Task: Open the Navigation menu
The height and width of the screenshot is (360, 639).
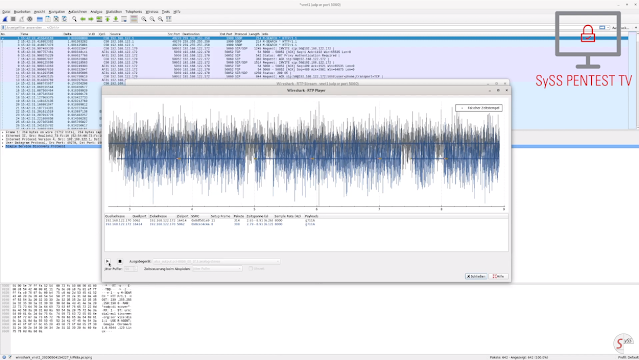Action: pyautogui.click(x=57, y=12)
